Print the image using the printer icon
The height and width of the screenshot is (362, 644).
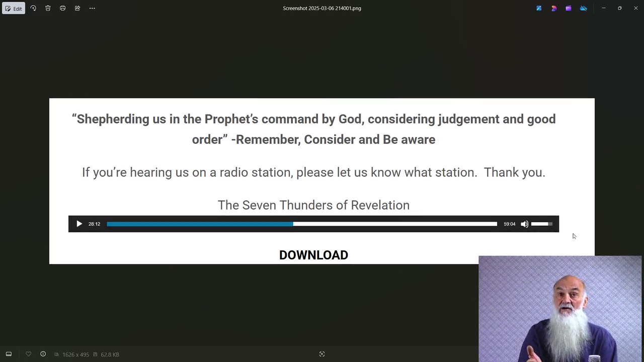pos(62,9)
